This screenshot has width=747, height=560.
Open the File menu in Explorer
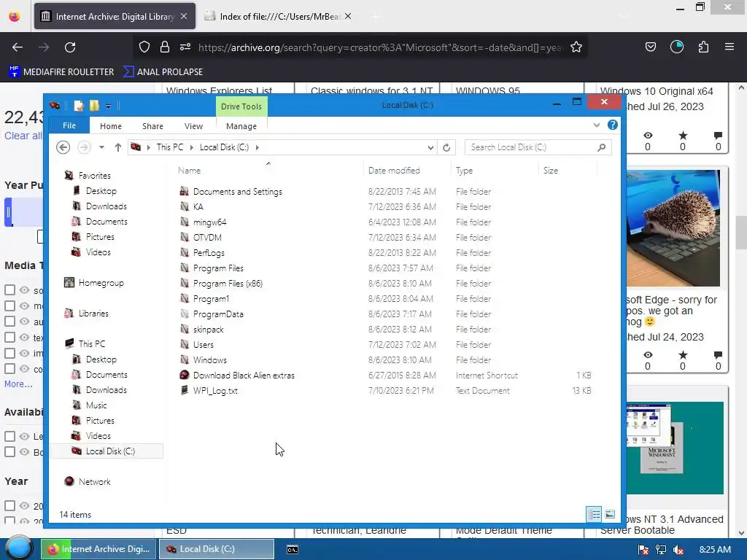point(69,125)
